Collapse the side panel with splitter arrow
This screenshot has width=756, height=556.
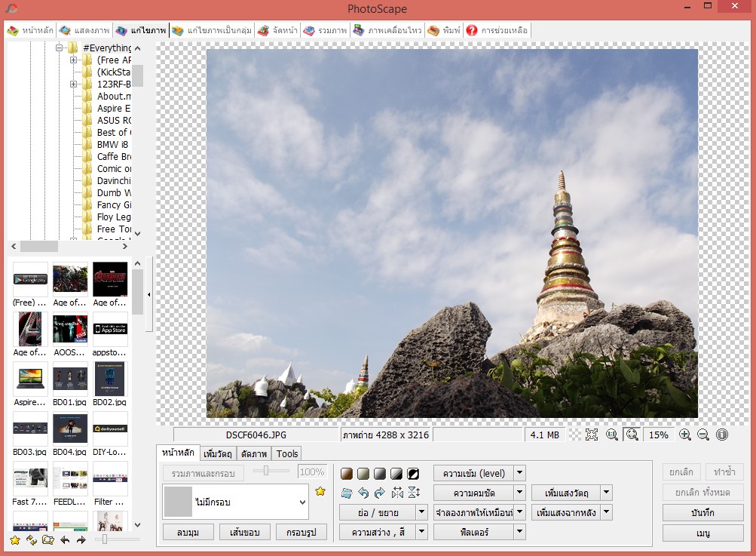(148, 294)
